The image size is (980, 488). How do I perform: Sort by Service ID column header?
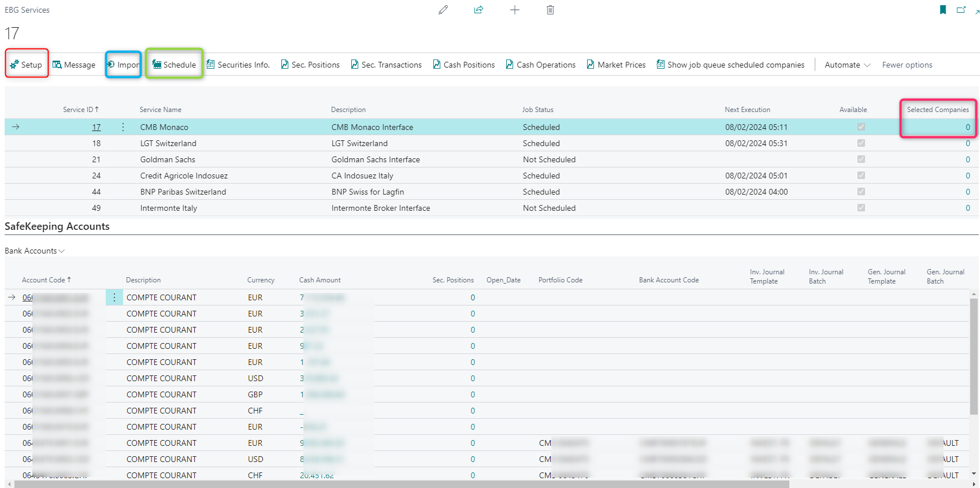point(80,110)
